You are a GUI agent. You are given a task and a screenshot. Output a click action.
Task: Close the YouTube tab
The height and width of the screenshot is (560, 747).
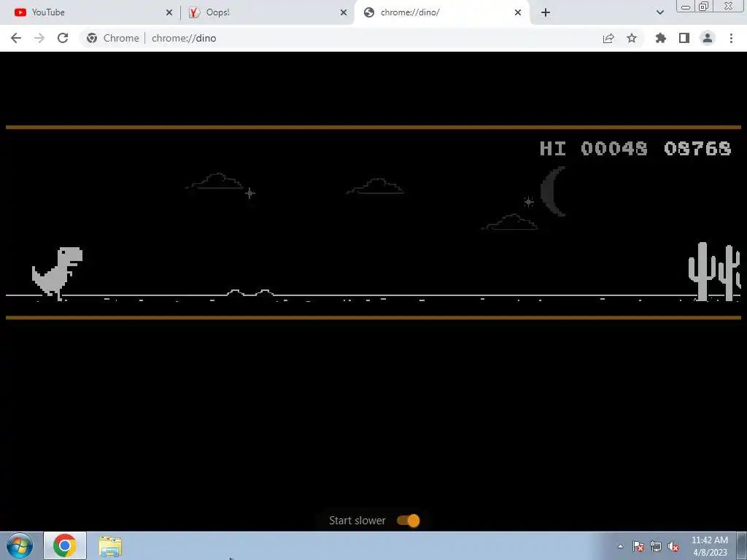click(169, 13)
